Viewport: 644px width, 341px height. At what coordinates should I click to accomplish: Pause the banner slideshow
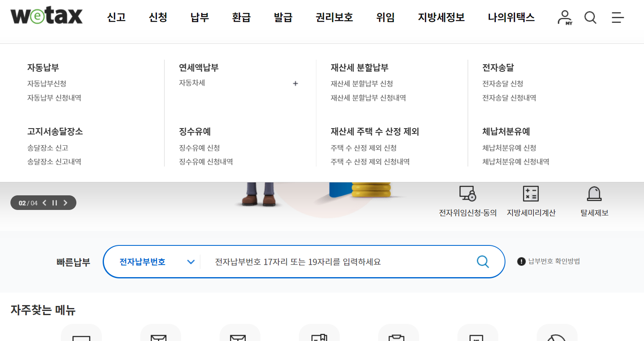pyautogui.click(x=55, y=203)
